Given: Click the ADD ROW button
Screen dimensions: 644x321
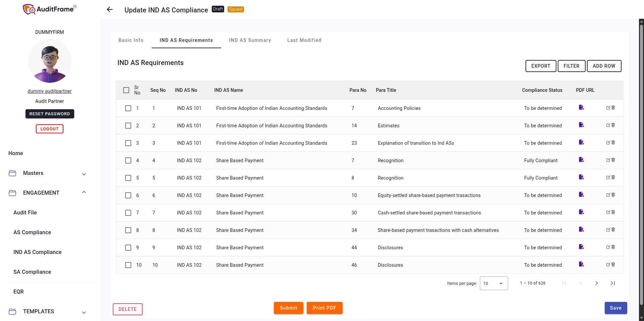Looking at the screenshot, I should coord(604,66).
